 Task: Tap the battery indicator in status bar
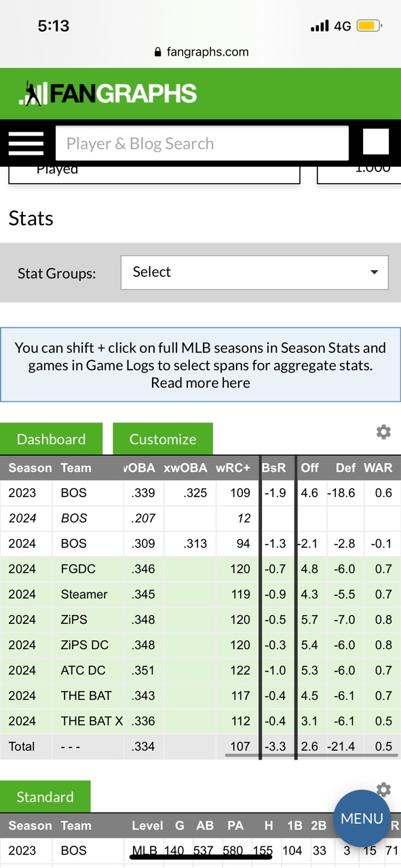pyautogui.click(x=370, y=26)
